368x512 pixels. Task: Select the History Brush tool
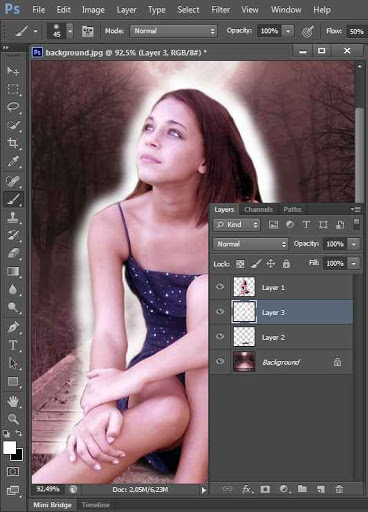(13, 235)
